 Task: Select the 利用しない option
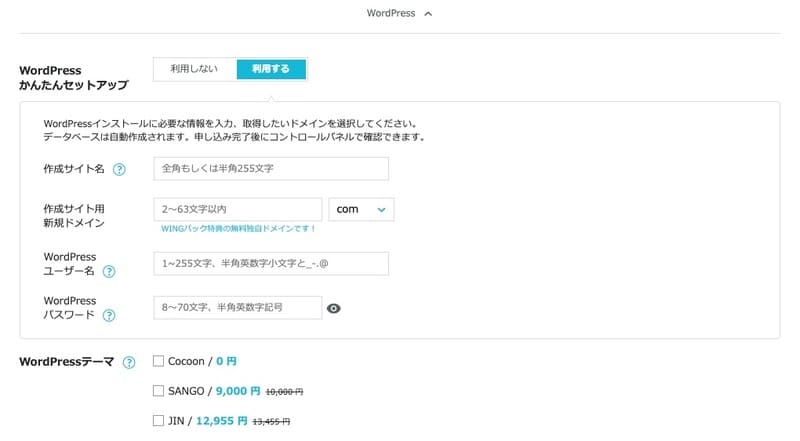(194, 69)
